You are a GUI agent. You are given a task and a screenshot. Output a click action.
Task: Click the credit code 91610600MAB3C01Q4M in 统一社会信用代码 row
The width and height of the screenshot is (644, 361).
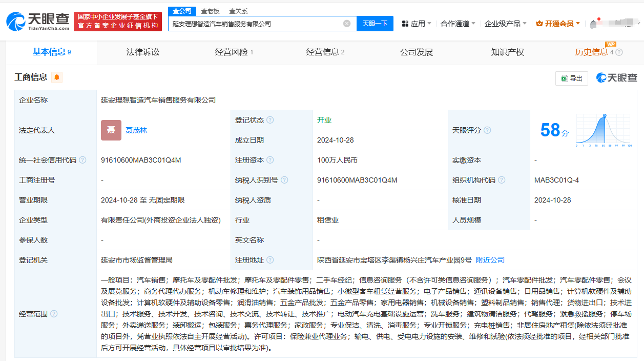[141, 160]
